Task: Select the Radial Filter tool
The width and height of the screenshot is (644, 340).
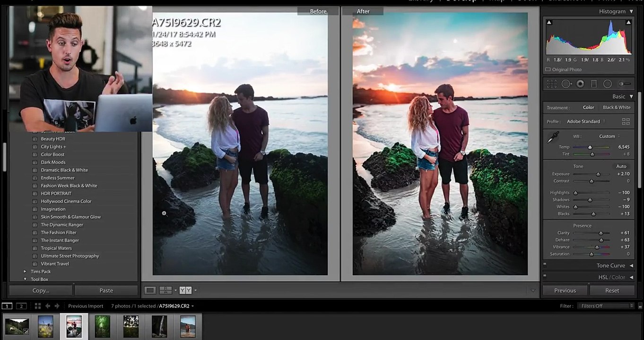Action: click(x=608, y=84)
